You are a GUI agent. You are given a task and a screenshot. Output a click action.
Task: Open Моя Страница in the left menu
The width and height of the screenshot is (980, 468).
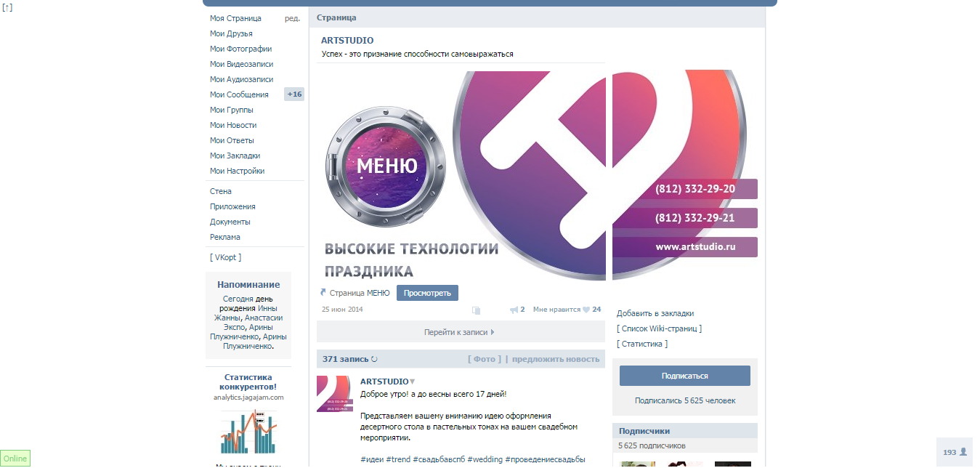(235, 18)
